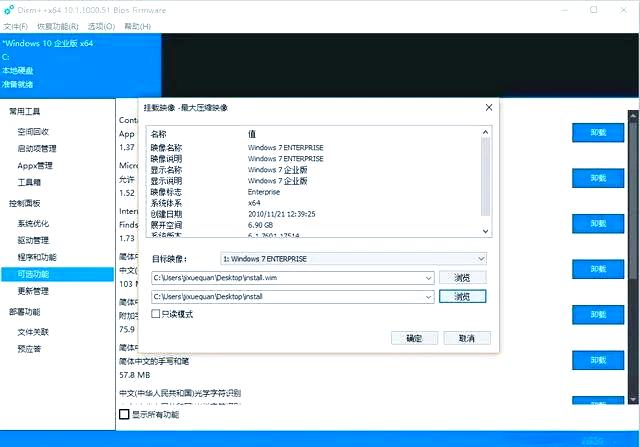Click the 常用工具 section header
Screen dimensions: 640x447
(24, 111)
